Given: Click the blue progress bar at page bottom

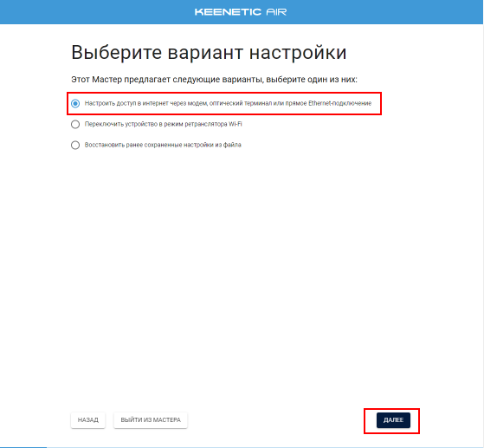Looking at the screenshot, I should point(23,447).
